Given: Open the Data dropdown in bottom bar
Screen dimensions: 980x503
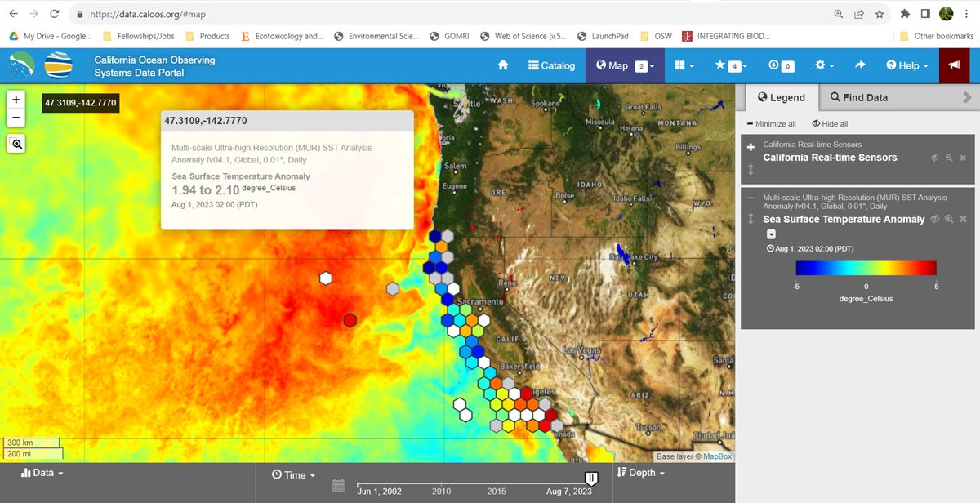Looking at the screenshot, I should click(42, 473).
